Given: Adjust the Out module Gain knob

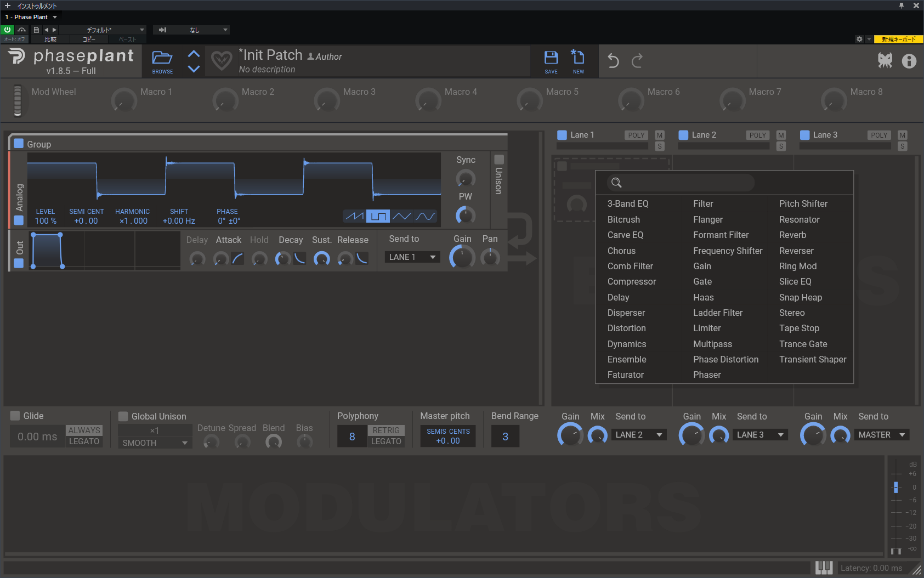Looking at the screenshot, I should (x=462, y=257).
